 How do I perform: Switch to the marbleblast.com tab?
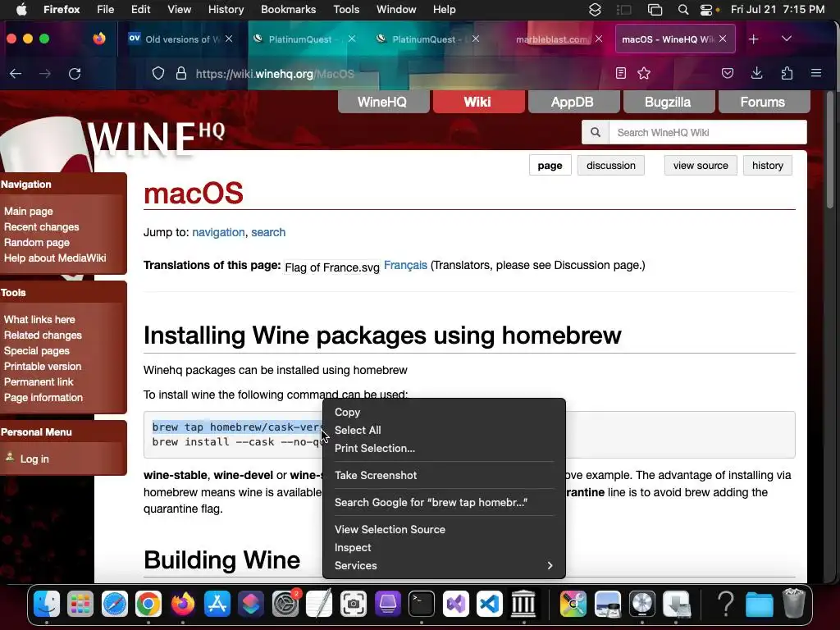point(552,39)
